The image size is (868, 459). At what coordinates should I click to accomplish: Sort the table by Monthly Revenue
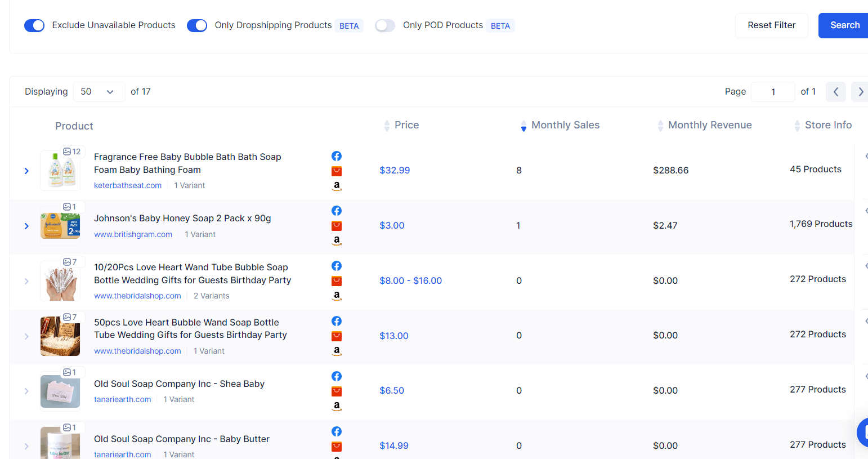tap(660, 125)
